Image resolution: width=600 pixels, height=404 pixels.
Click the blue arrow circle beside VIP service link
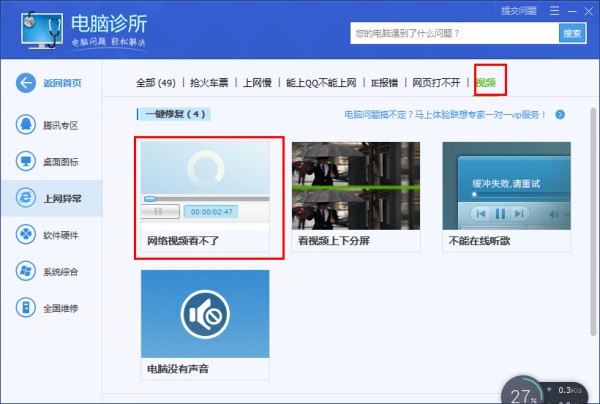click(x=560, y=114)
